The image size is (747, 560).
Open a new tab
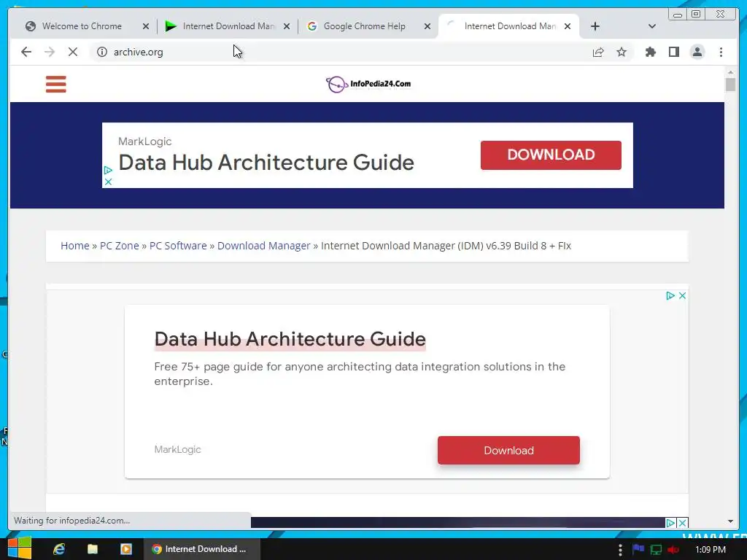595,26
